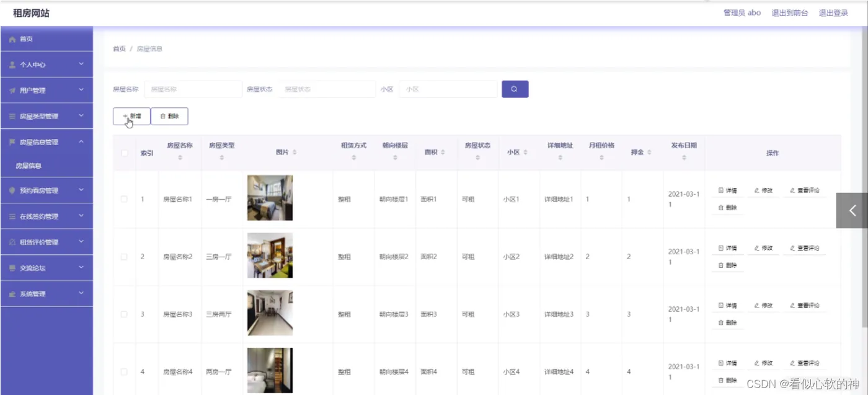The width and height of the screenshot is (868, 395).
Task: Sort by 小区 column arrows
Action: [x=525, y=153]
